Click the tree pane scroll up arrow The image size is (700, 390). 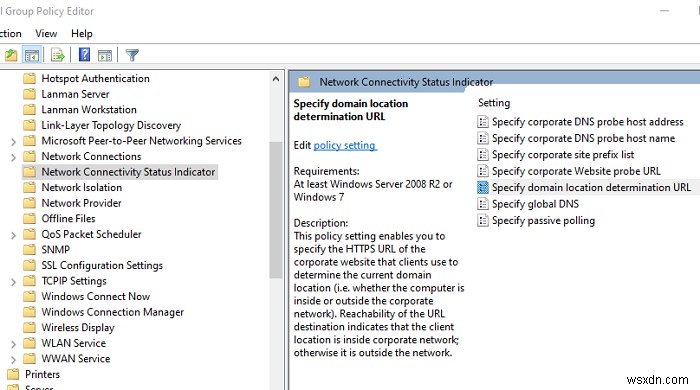pyautogui.click(x=276, y=79)
